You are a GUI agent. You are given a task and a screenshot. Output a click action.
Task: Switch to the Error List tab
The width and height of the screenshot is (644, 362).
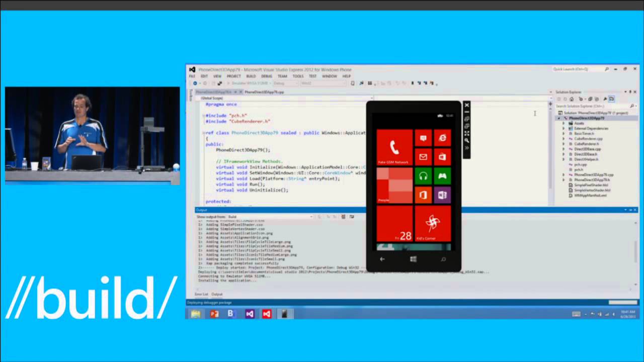(201, 294)
